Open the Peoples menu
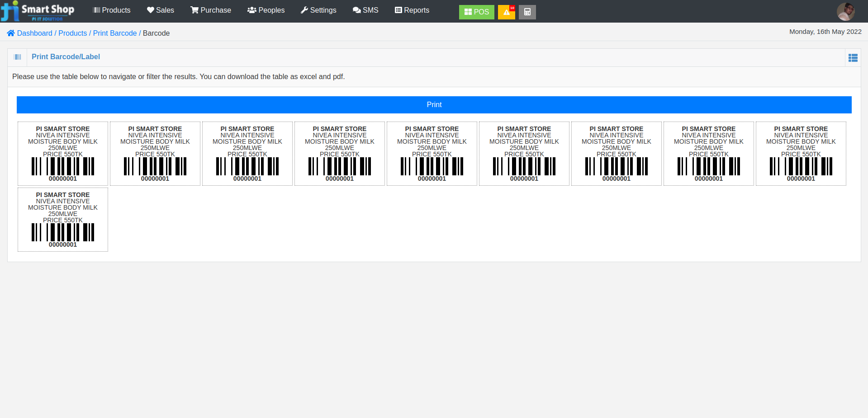Viewport: 868px width, 418px height. coord(266,10)
